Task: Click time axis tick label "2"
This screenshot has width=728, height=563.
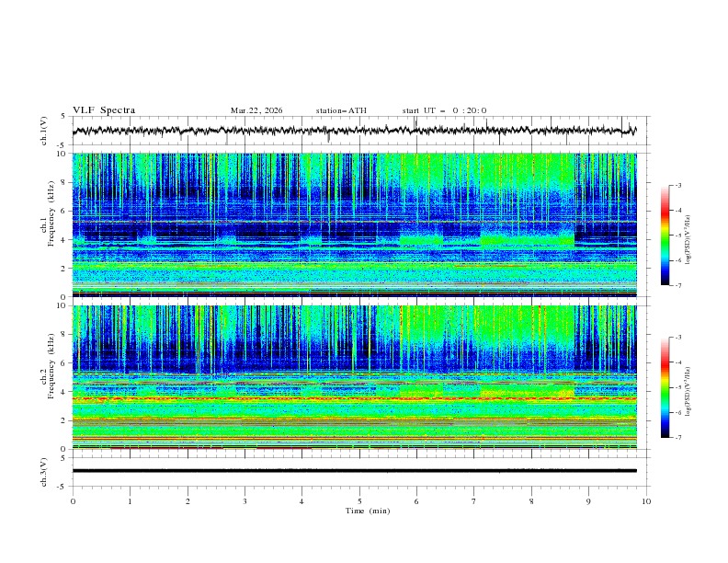Action: point(188,501)
